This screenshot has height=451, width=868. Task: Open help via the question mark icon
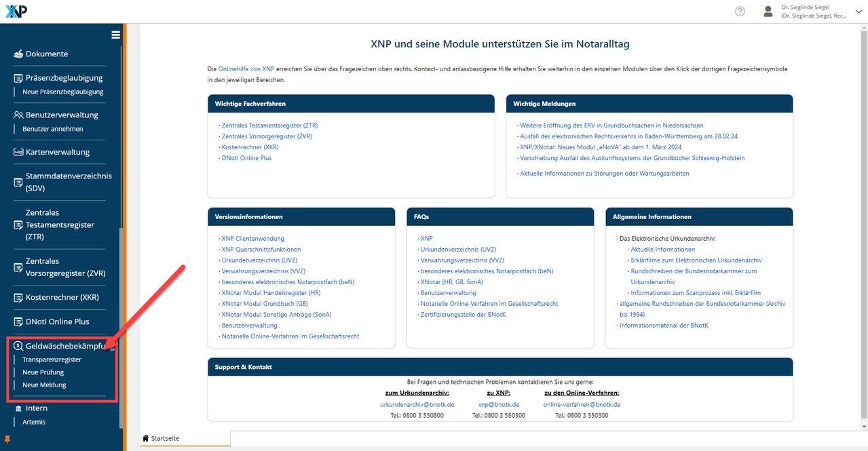[x=740, y=12]
